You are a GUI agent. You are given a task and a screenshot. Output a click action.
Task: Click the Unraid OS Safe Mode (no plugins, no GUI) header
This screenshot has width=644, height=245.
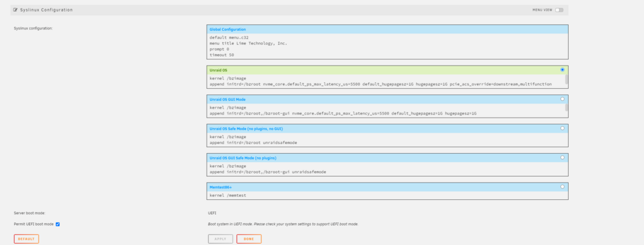[x=387, y=129]
